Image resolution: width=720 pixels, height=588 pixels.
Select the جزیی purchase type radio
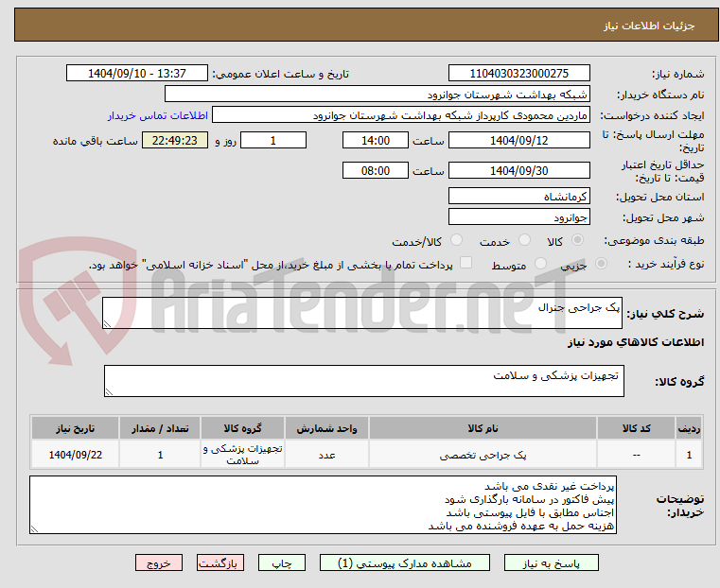[x=601, y=264]
